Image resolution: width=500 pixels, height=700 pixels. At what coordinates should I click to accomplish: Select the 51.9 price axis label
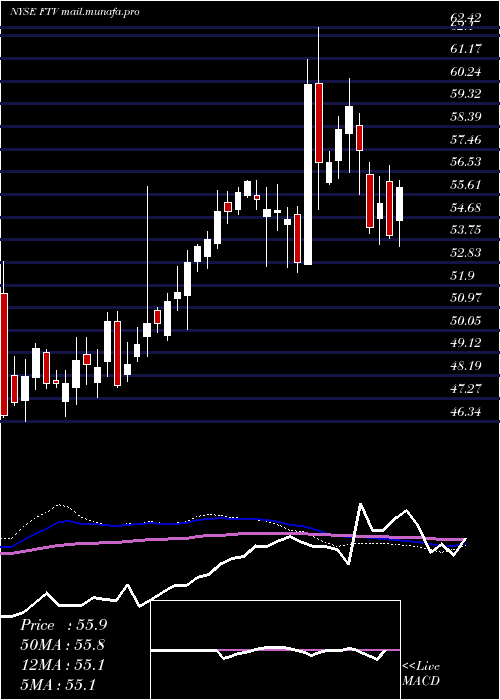tap(462, 275)
